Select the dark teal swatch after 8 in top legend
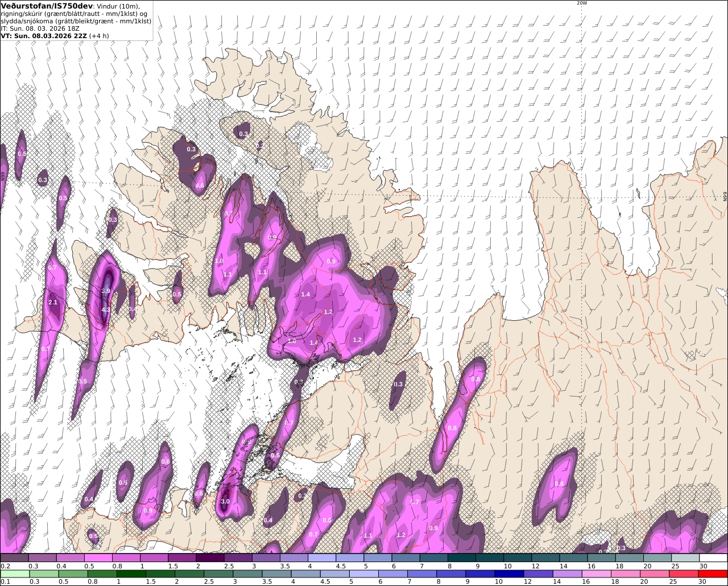 [461, 558]
